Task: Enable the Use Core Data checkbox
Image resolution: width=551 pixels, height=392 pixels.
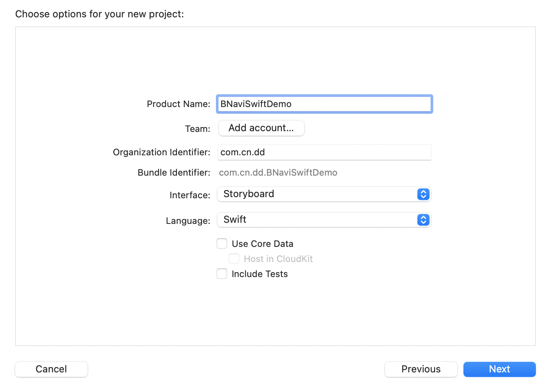Action: [x=222, y=243]
